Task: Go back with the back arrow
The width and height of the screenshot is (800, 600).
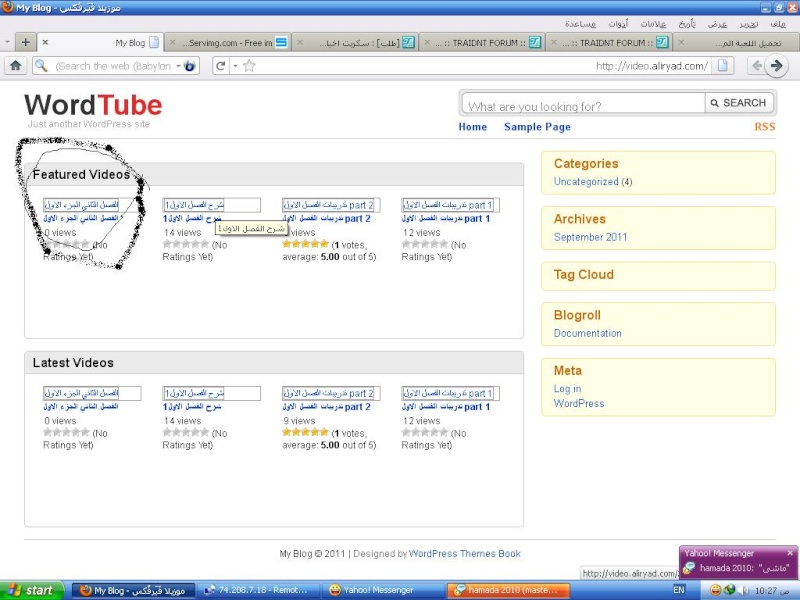Action: [758, 66]
